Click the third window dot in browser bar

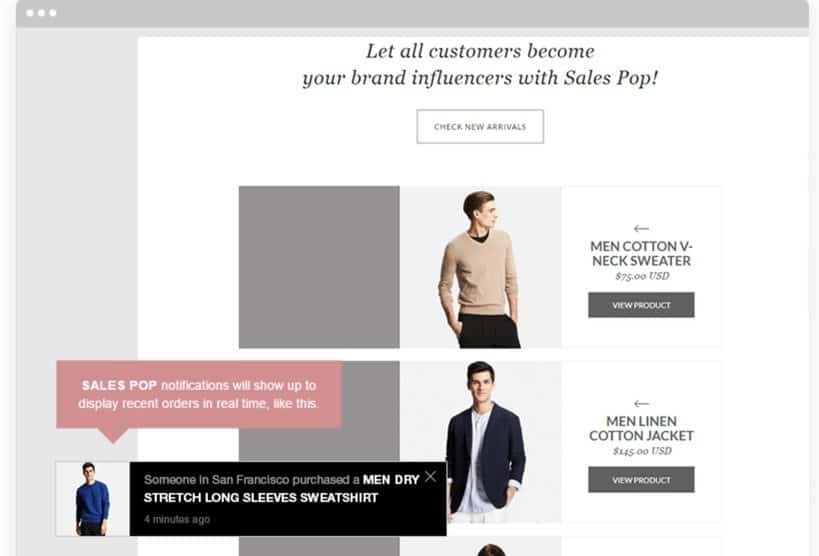pyautogui.click(x=53, y=13)
